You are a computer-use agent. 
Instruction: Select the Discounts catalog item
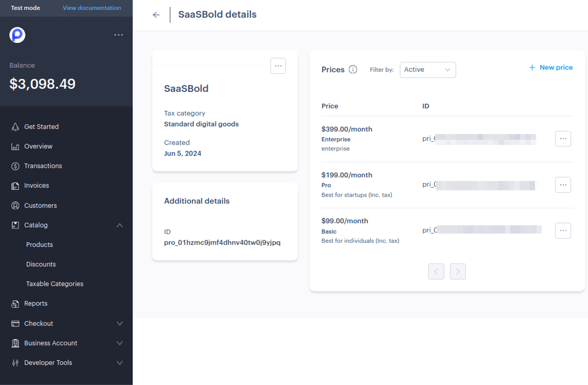(41, 264)
